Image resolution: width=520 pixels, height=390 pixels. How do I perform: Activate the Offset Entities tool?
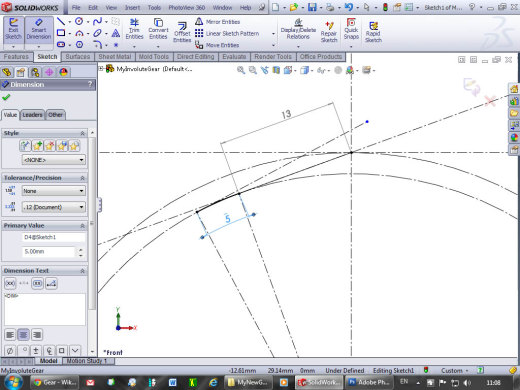click(182, 32)
